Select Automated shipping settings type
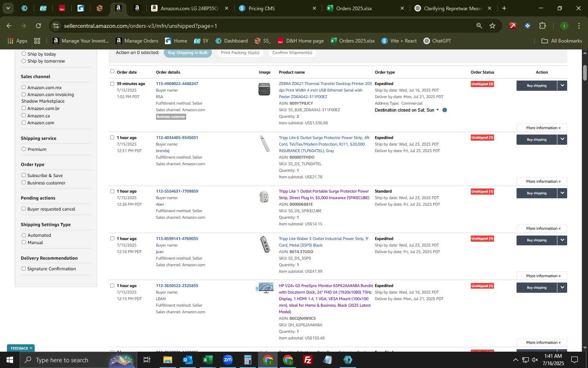Image resolution: width=588 pixels, height=368 pixels. pos(24,235)
